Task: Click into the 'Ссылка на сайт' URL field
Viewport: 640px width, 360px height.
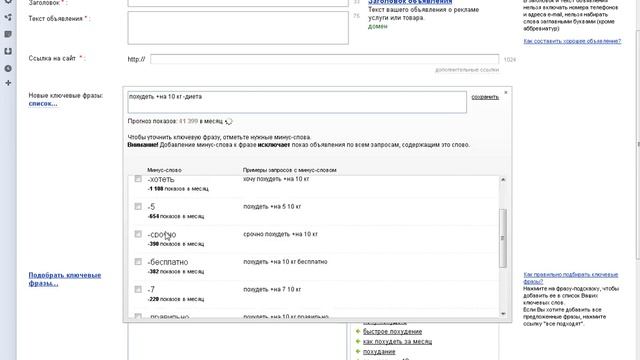Action: click(324, 59)
